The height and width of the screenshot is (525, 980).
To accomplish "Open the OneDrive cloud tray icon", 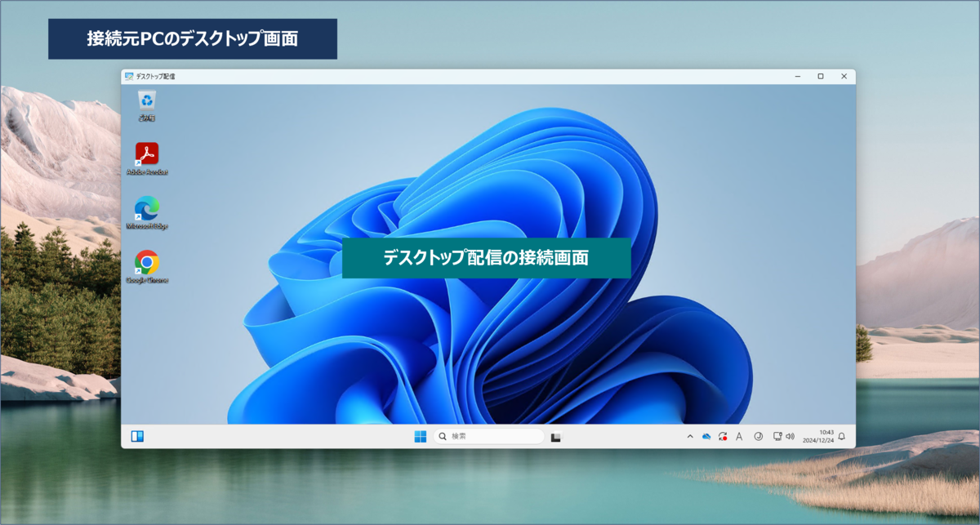I will coord(706,437).
